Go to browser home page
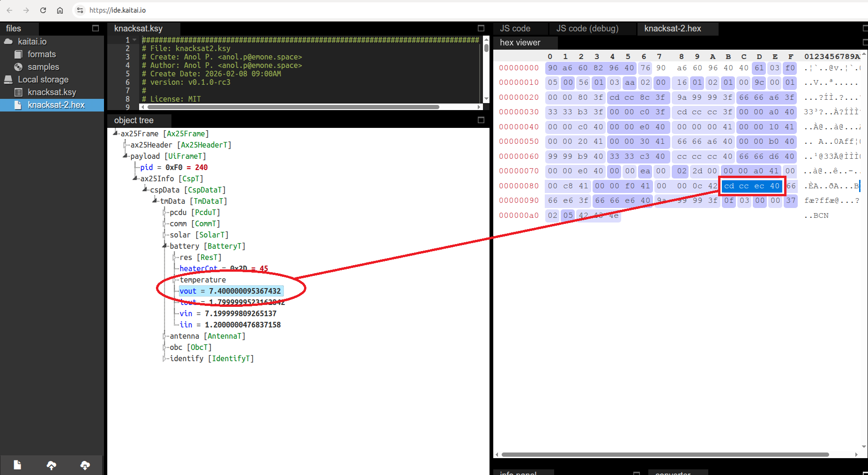The image size is (868, 475). 60,10
